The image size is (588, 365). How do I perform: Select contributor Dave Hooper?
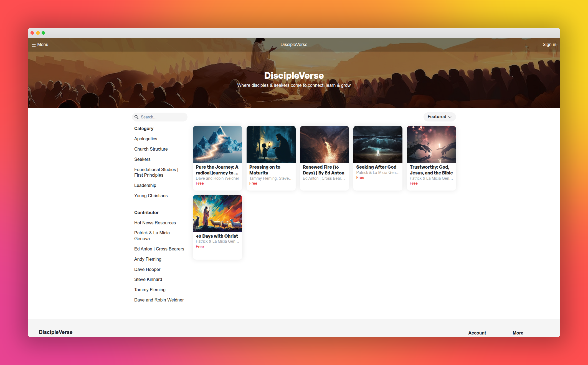(147, 269)
